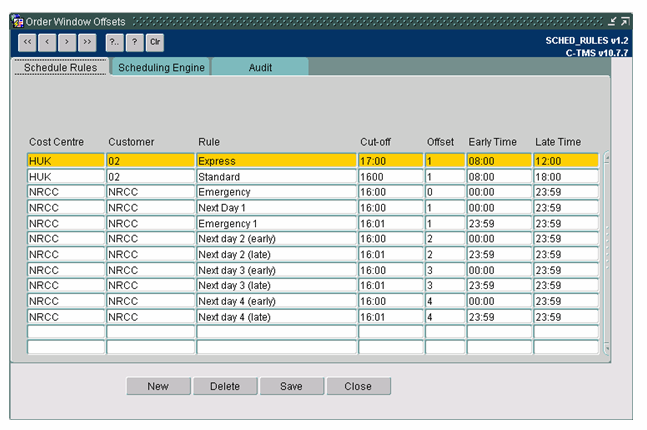This screenshot has width=647, height=430.
Task: Click Customer NRCC in Next Day 1 row
Action: click(x=151, y=208)
